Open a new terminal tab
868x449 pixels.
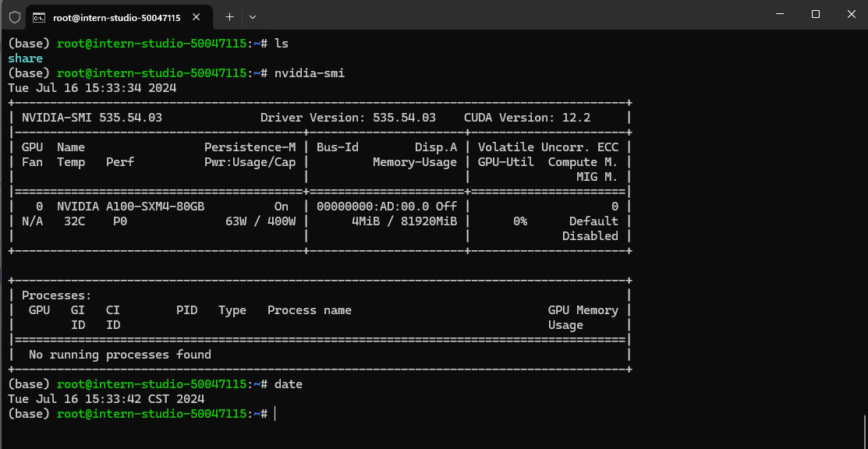(x=230, y=17)
